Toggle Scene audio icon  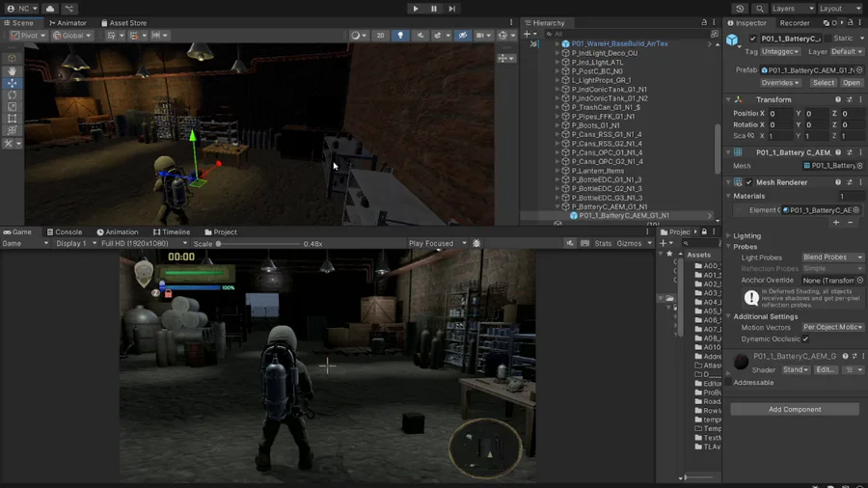click(420, 35)
